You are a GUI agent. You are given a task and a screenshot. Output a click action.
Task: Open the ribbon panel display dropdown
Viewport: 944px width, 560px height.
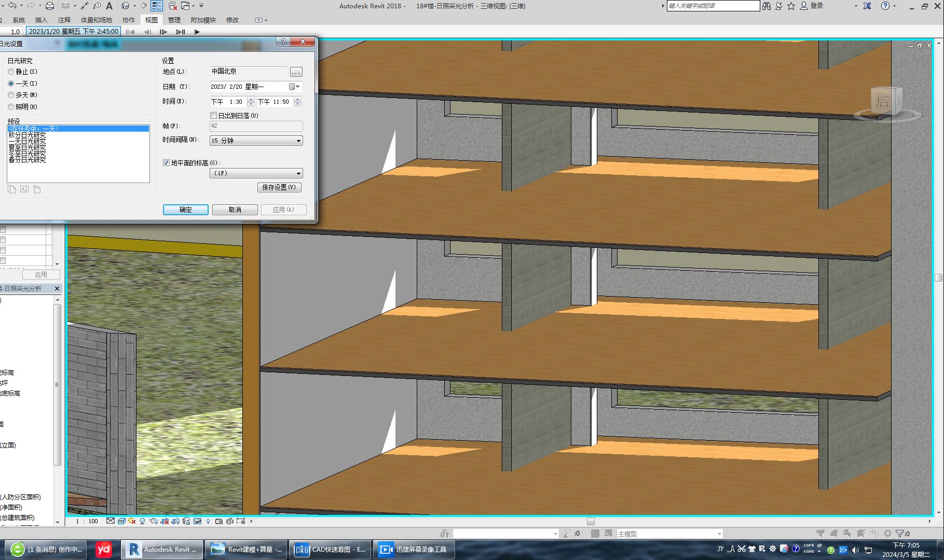tap(261, 20)
